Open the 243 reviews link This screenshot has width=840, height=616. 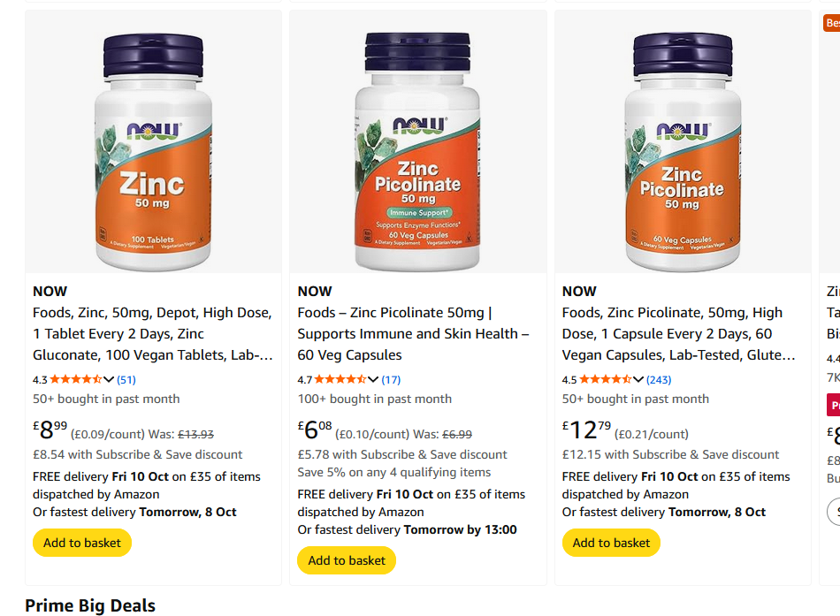[x=659, y=380]
